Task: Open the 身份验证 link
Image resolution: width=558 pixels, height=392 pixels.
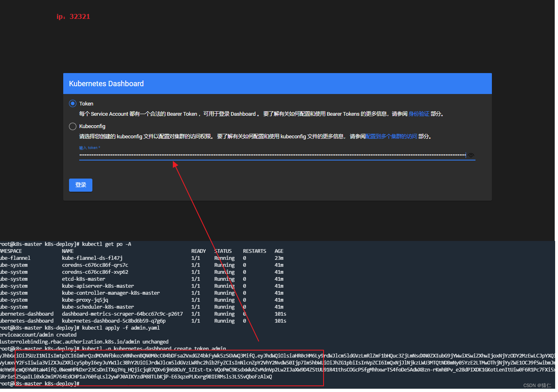Action: 419,114
